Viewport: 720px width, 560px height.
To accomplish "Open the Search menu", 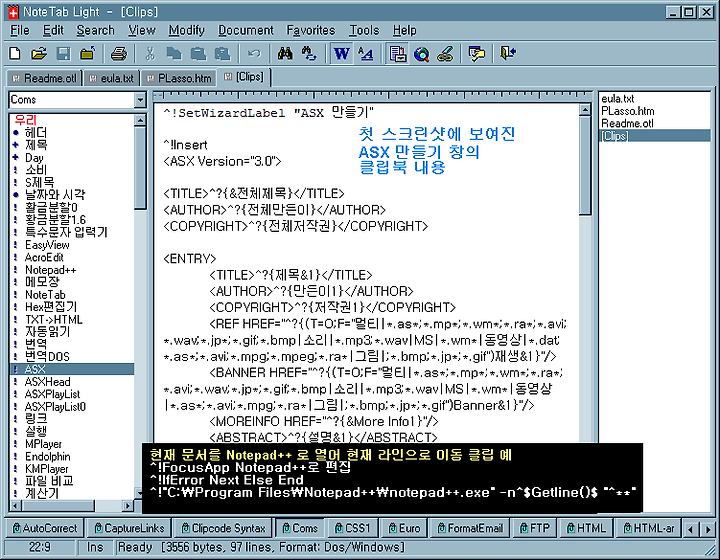I will click(95, 30).
